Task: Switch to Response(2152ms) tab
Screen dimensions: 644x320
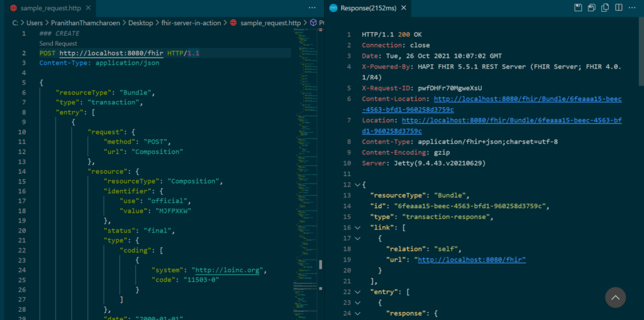Action: [x=368, y=8]
